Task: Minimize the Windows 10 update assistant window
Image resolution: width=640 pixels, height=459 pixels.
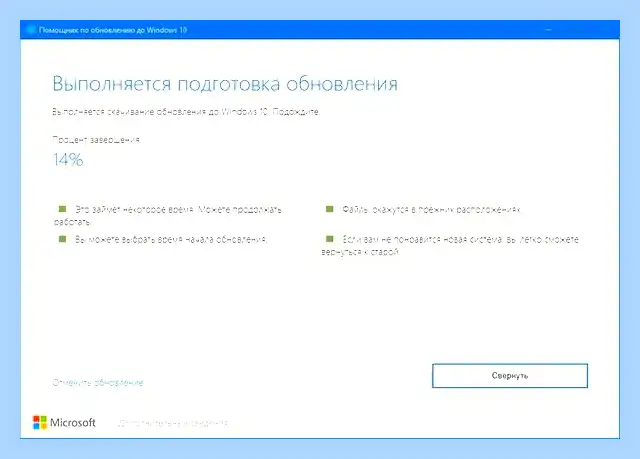Action: [548, 30]
